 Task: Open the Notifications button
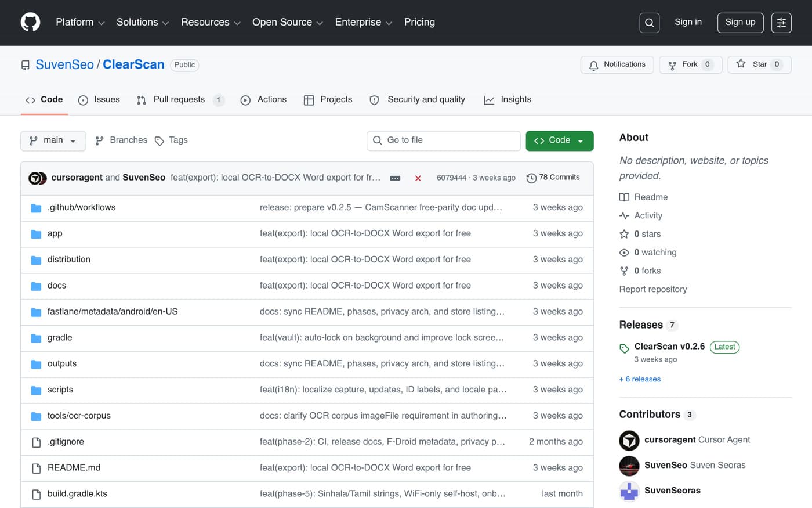617,64
